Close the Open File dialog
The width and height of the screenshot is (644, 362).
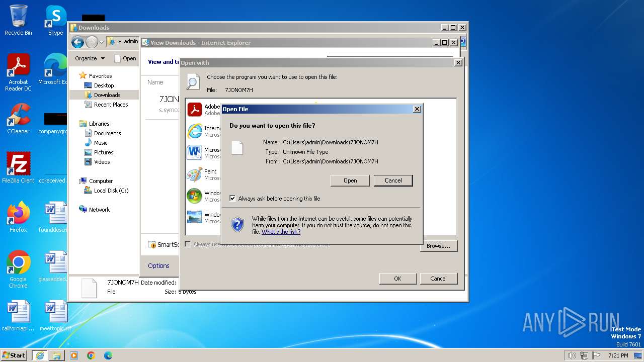[417, 109]
